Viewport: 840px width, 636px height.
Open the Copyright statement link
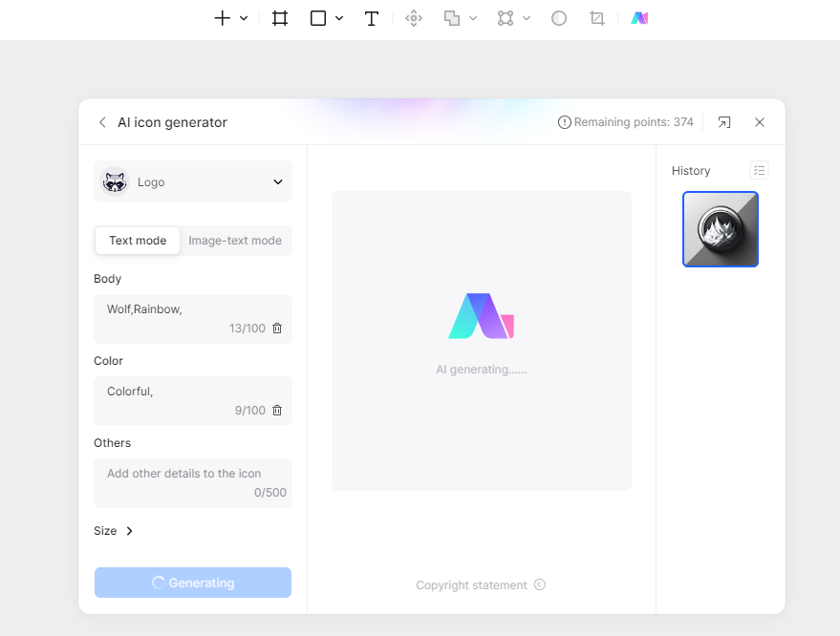click(x=481, y=584)
